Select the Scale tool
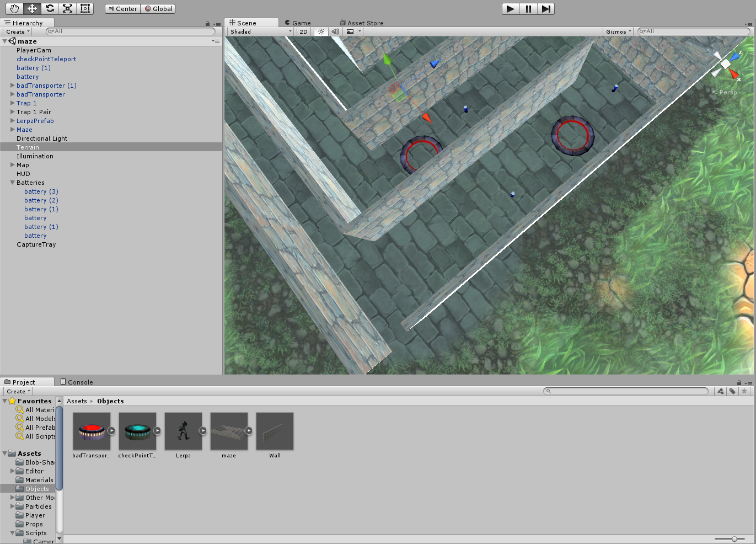This screenshot has width=756, height=544. pos(67,8)
